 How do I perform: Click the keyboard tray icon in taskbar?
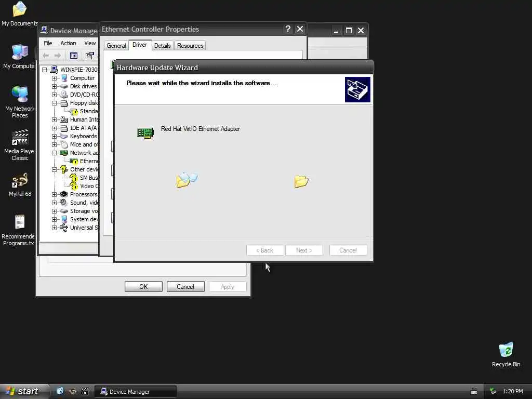(x=474, y=392)
